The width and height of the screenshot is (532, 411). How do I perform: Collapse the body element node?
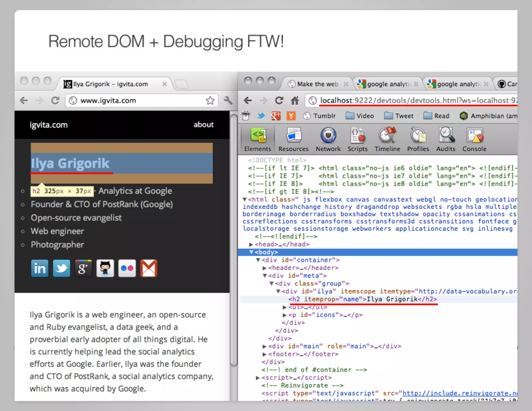pos(251,252)
